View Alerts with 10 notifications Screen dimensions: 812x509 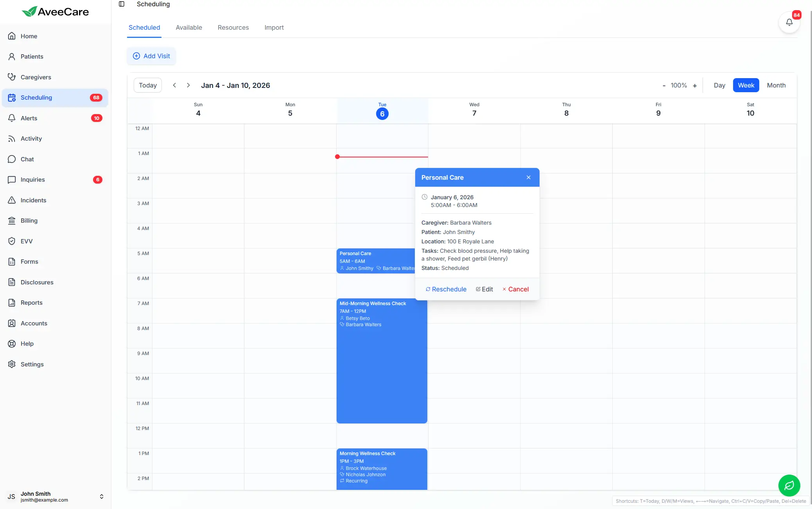coord(29,118)
